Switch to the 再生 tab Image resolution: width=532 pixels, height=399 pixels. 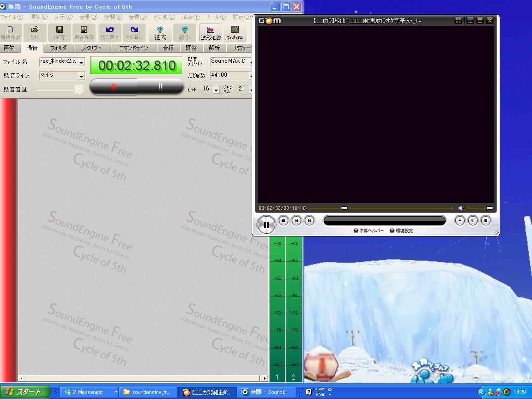tap(9, 48)
